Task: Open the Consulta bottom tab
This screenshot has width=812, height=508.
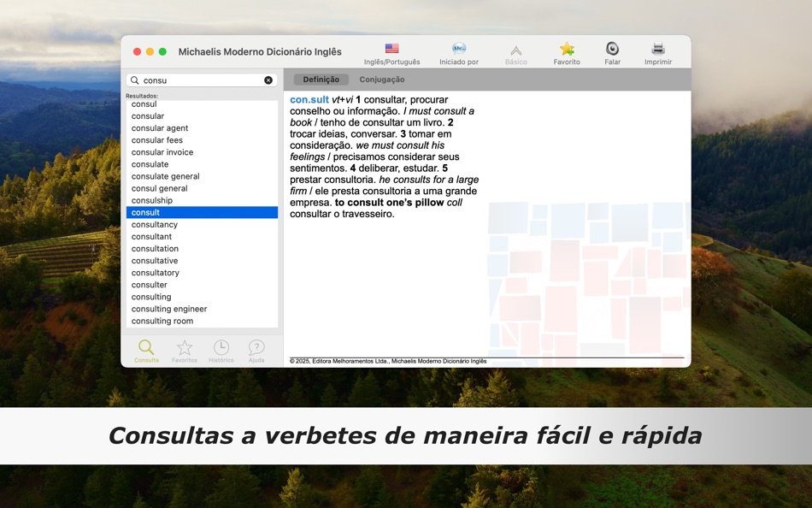Action: [x=146, y=351]
